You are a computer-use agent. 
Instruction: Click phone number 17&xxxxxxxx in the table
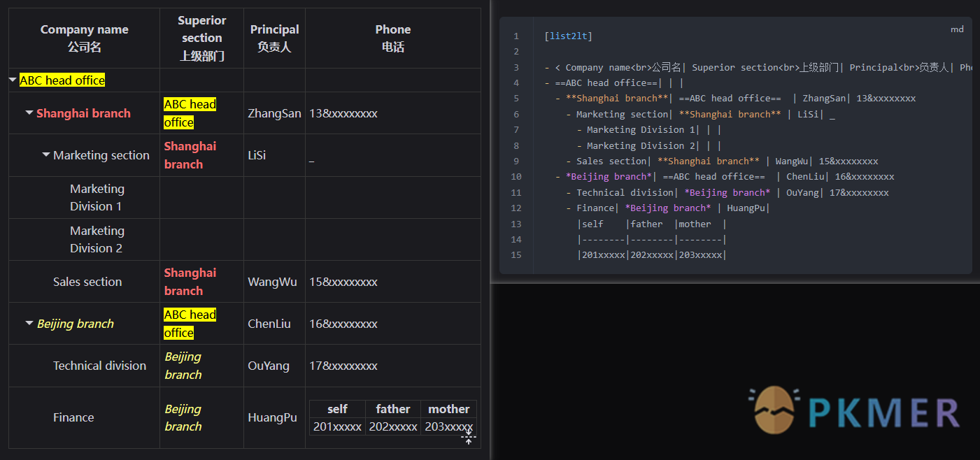click(x=343, y=366)
